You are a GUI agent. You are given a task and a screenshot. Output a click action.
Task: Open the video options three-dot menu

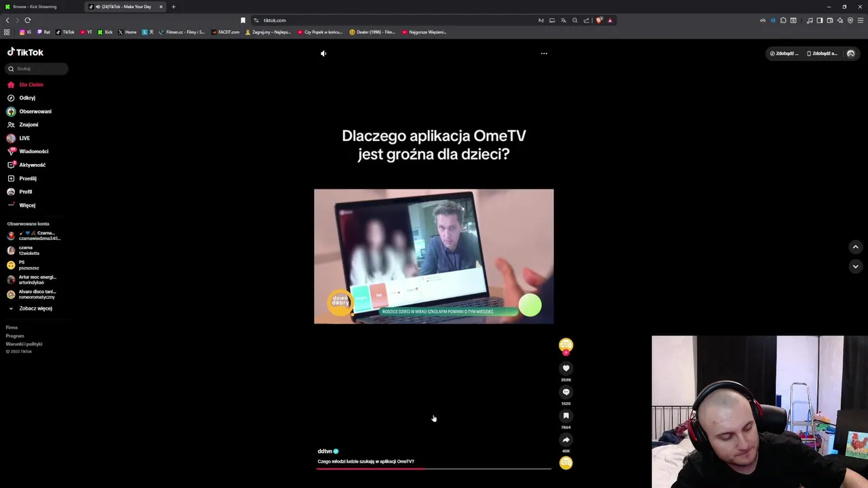(544, 54)
